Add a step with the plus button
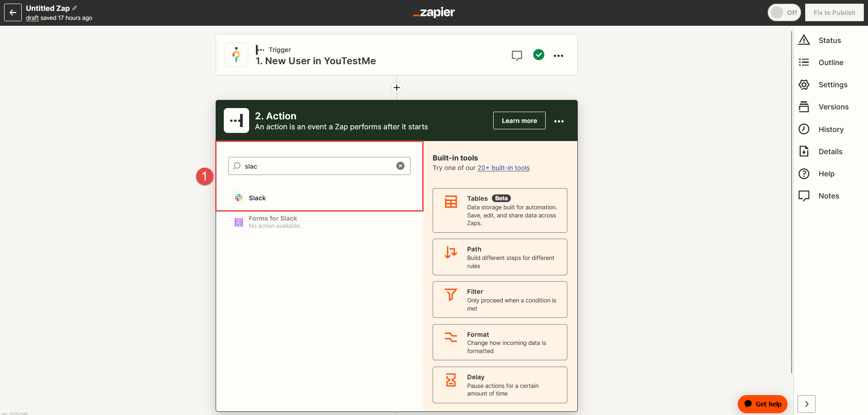This screenshot has height=415, width=868. pos(396,88)
